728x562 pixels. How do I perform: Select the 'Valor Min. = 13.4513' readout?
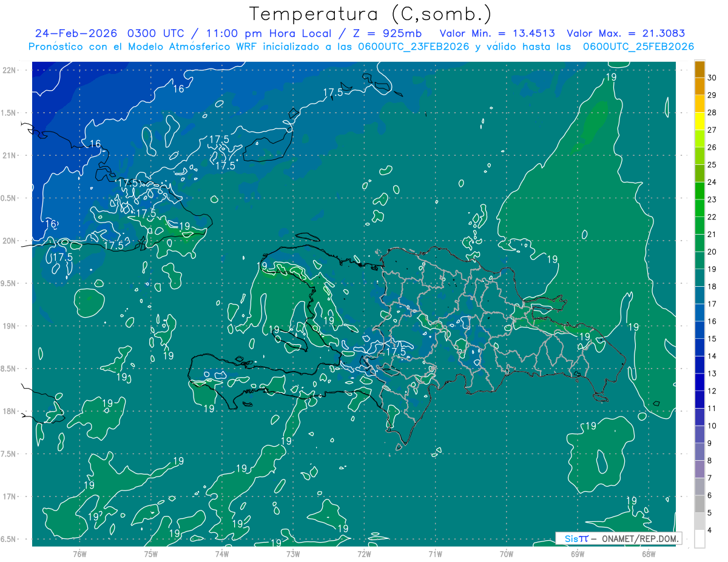497,33
